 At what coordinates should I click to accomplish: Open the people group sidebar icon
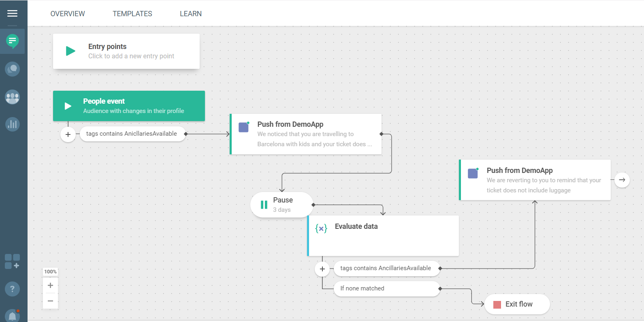pyautogui.click(x=13, y=97)
